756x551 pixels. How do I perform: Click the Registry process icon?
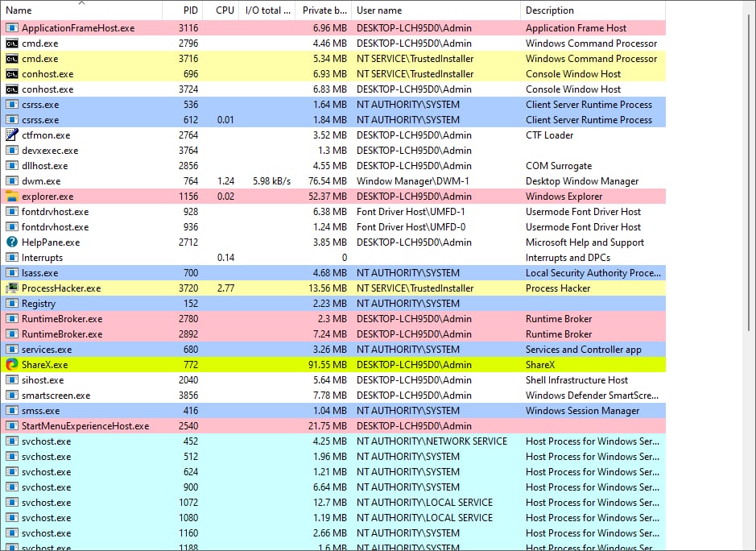coord(12,304)
